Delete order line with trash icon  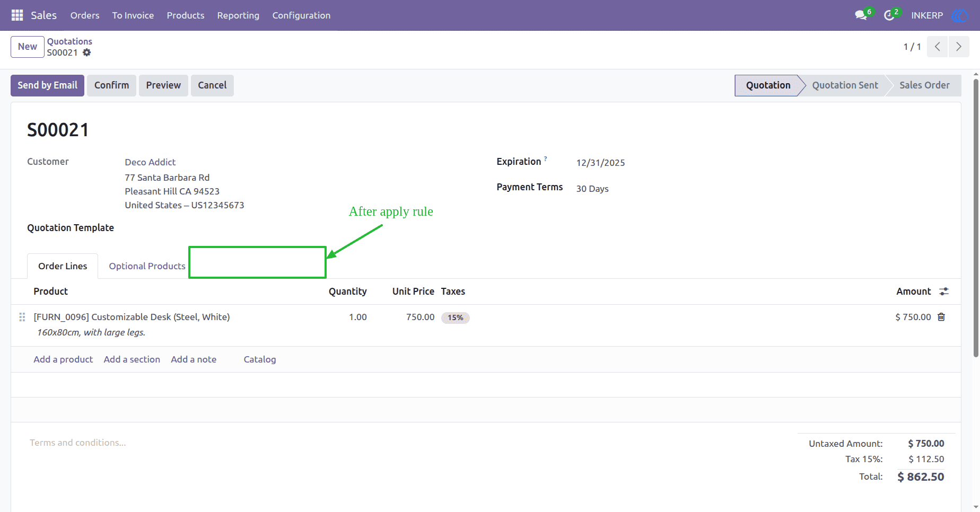(941, 317)
